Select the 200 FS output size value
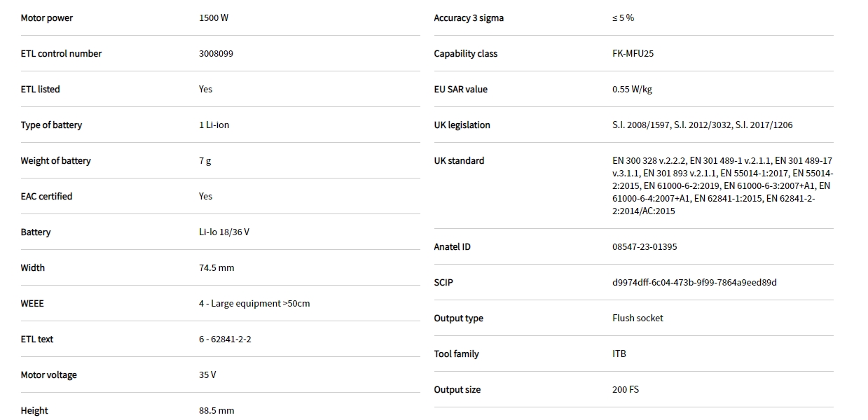 pos(626,390)
